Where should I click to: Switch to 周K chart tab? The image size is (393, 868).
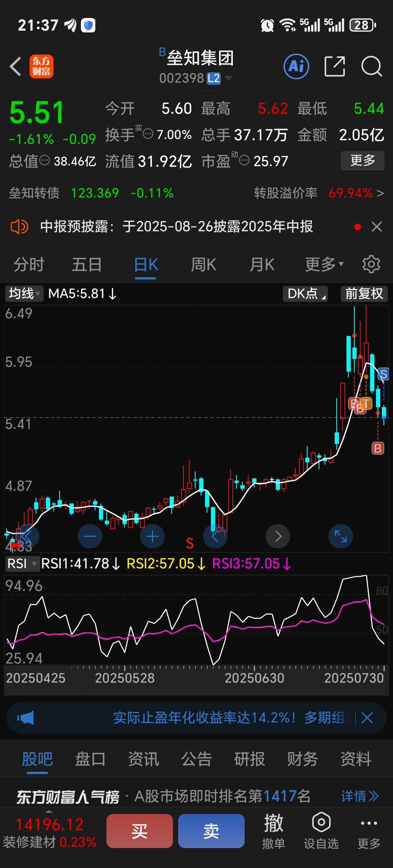(x=203, y=264)
